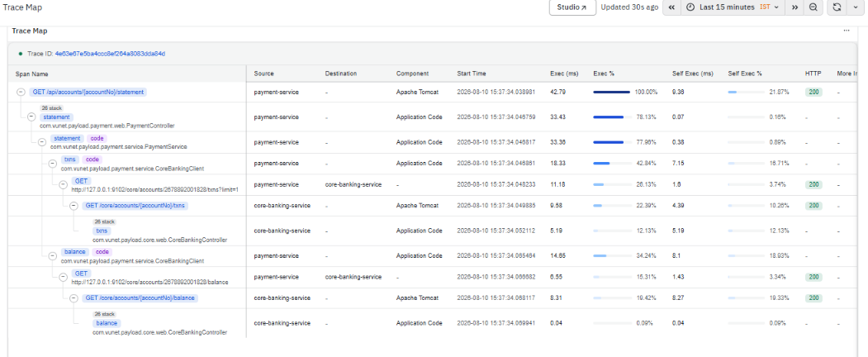The height and width of the screenshot is (357, 868).
Task: Click the code tag beside statement PaymentService
Action: 97,138
